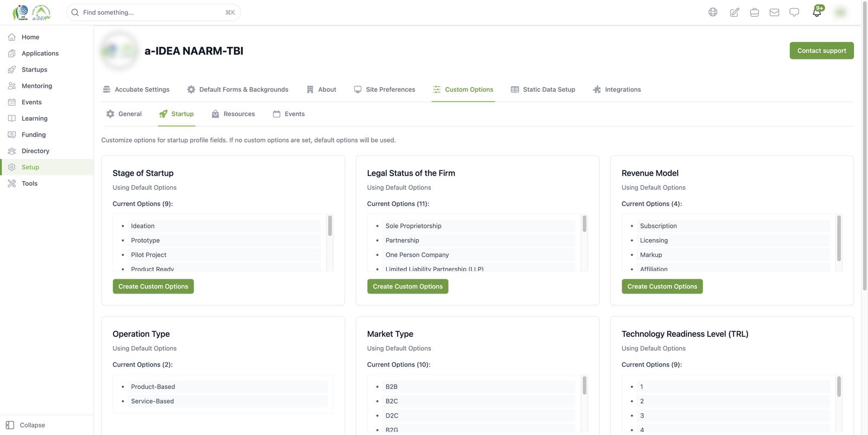This screenshot has width=868, height=435.
Task: Click the Tools wrench icon
Action: pyautogui.click(x=12, y=183)
